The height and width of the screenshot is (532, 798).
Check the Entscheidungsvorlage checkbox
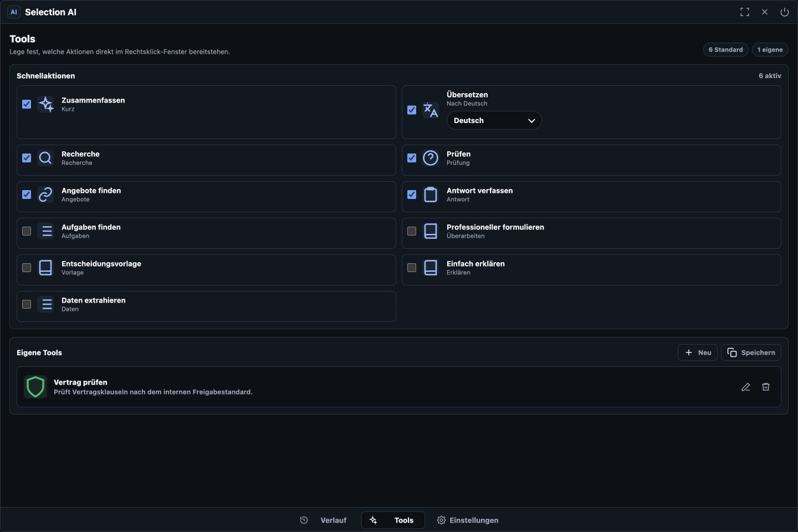27,268
